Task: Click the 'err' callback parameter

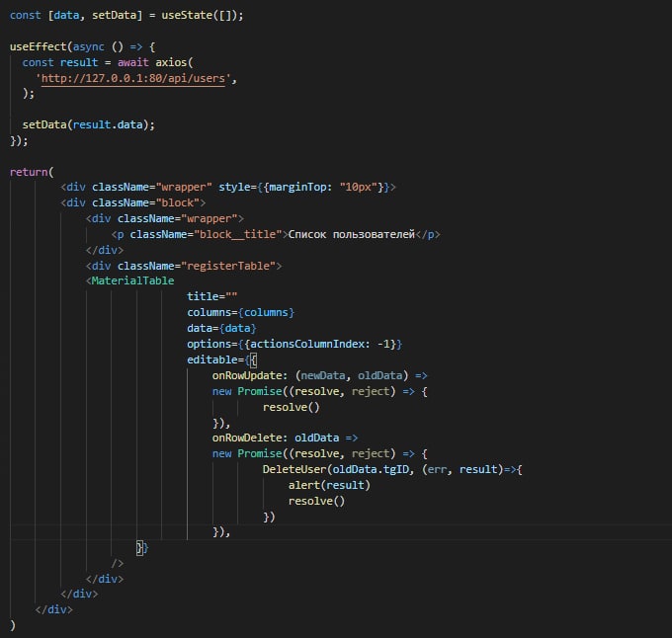Action: 437,469
